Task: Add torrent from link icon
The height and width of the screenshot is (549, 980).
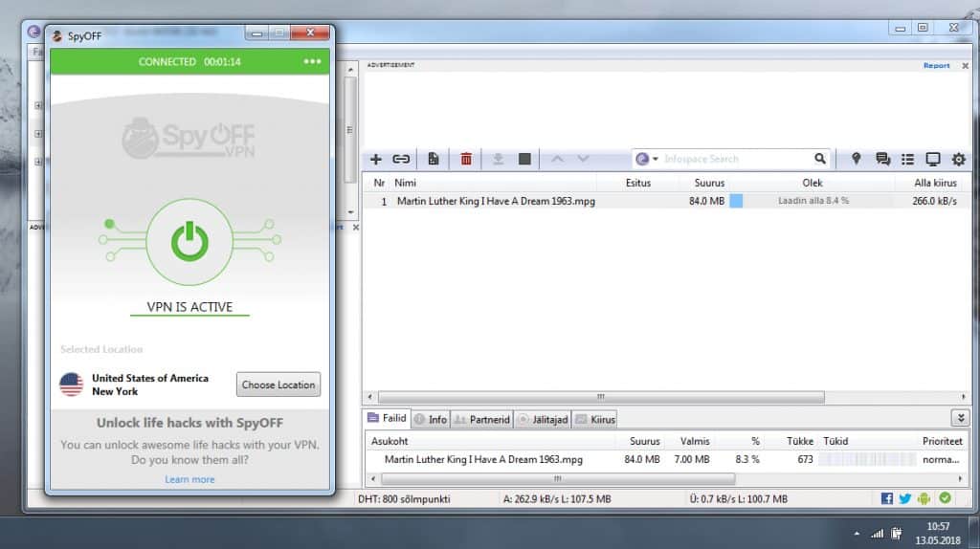Action: pyautogui.click(x=401, y=160)
